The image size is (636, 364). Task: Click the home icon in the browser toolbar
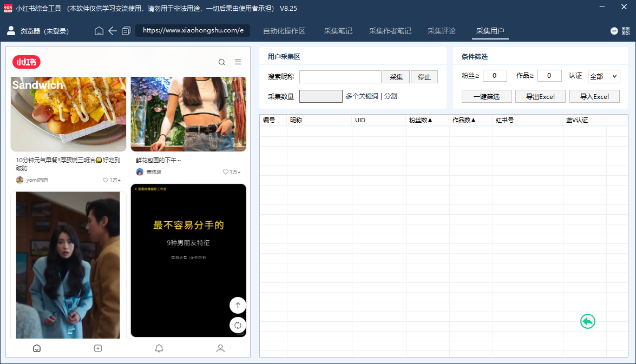[99, 31]
